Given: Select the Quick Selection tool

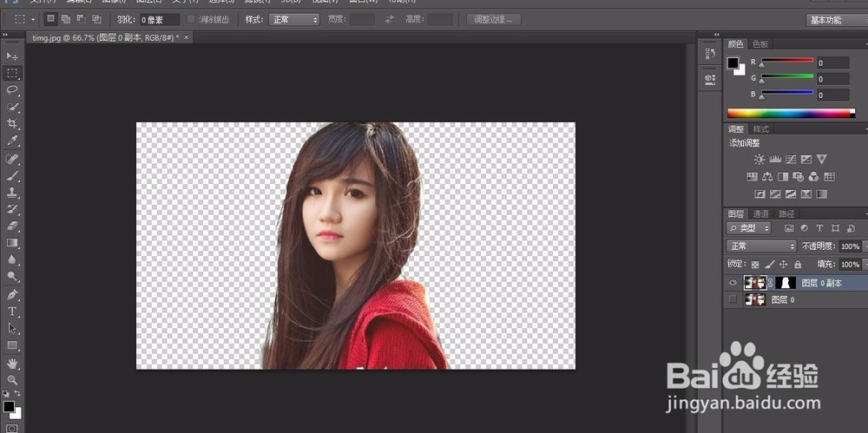Looking at the screenshot, I should click(12, 107).
